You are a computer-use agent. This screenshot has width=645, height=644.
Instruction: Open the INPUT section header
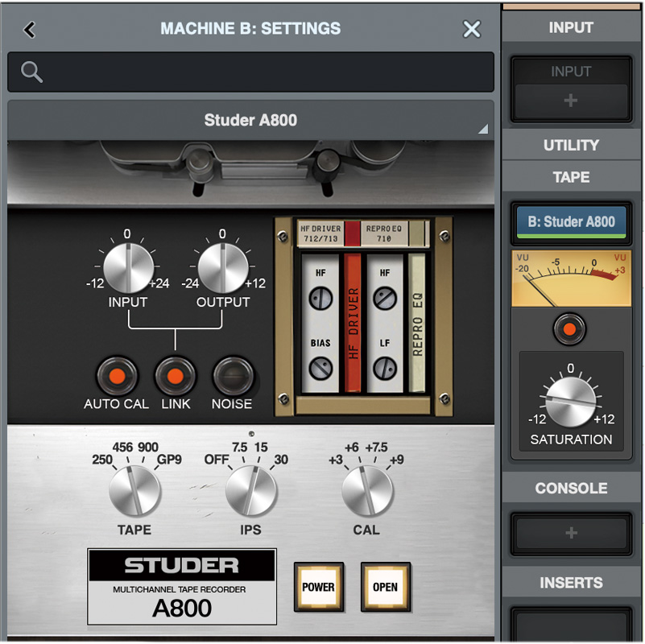[x=571, y=27]
